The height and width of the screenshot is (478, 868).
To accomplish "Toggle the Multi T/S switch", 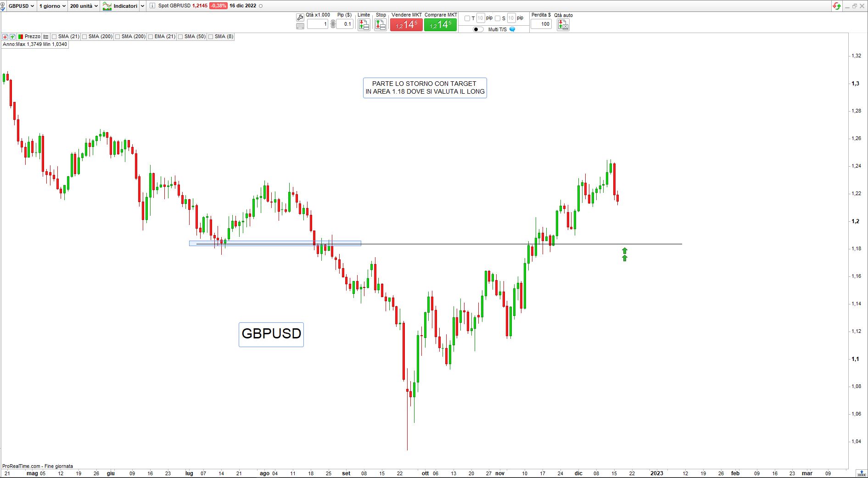I will [478, 29].
